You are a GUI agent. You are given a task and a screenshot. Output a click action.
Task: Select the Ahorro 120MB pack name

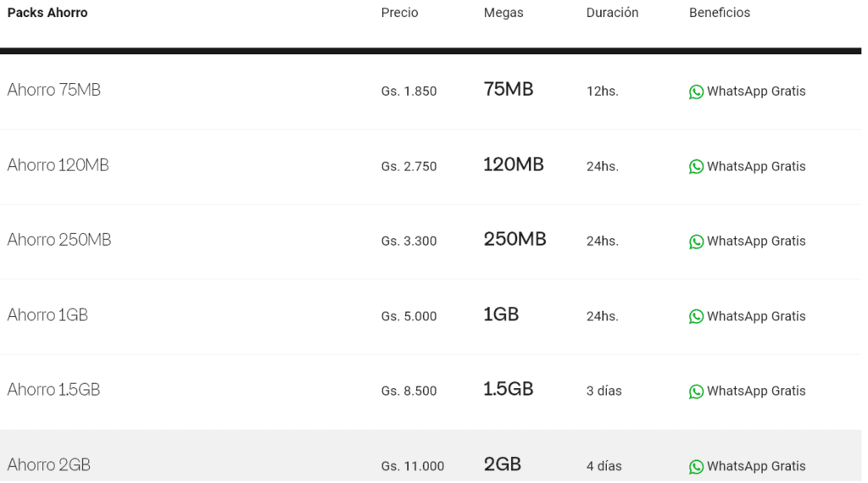[58, 165]
